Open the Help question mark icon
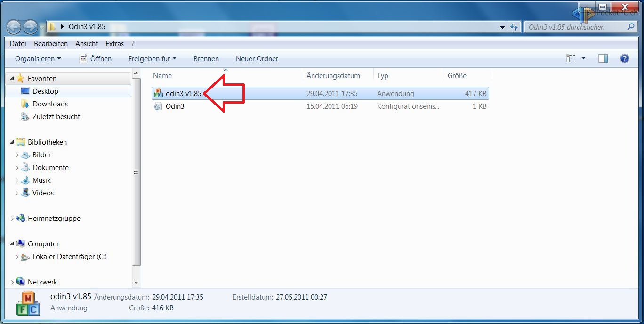Screen dimensions: 644x324 [625, 58]
